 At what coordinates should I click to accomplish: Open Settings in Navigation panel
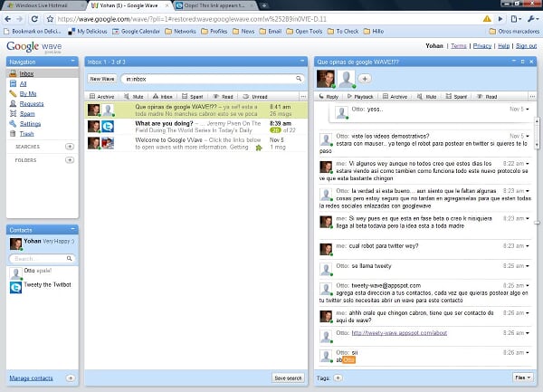[30, 124]
